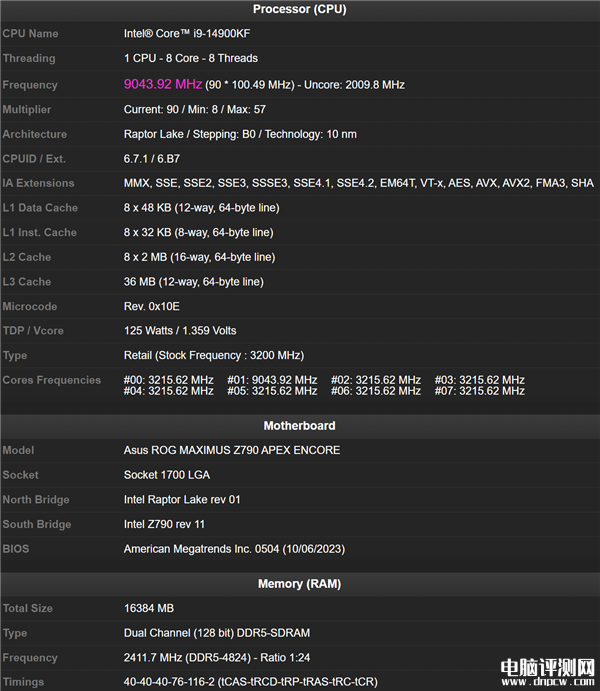Select total size 16384 MB value
The width and height of the screenshot is (600, 691).
148,608
